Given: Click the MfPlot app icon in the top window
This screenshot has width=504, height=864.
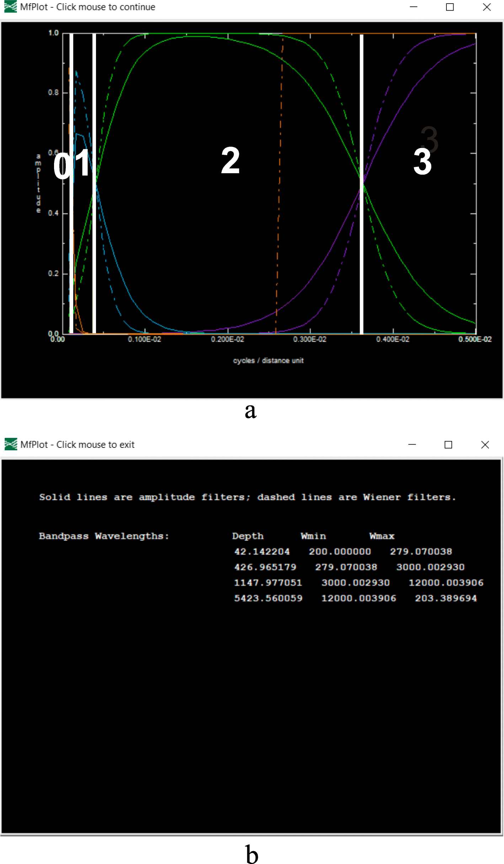Looking at the screenshot, I should click(11, 7).
